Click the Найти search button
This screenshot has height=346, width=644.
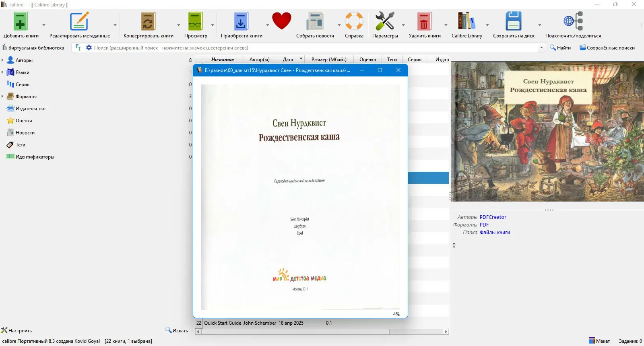click(560, 48)
